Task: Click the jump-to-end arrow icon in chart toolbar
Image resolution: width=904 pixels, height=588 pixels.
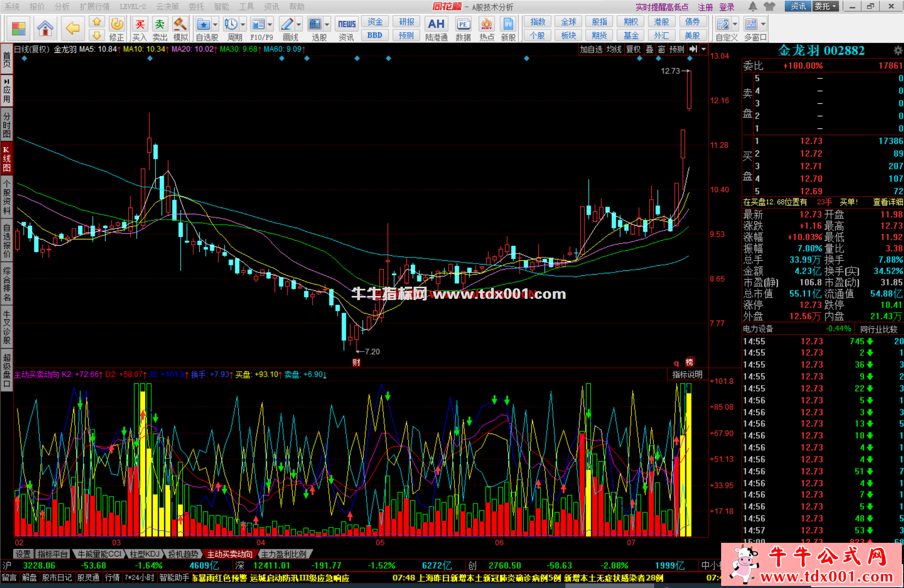Action: tap(693, 49)
